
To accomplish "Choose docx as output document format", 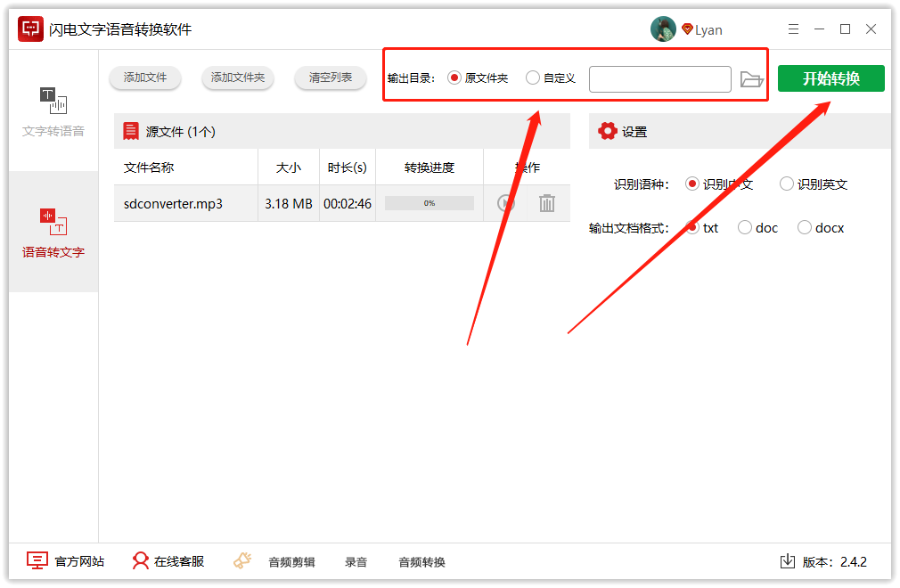I will point(805,227).
